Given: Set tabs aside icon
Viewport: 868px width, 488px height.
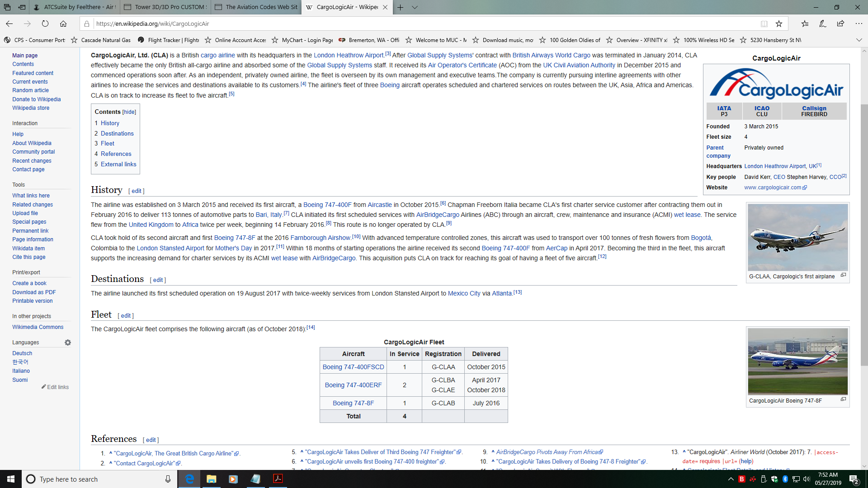Looking at the screenshot, I should (x=22, y=7).
